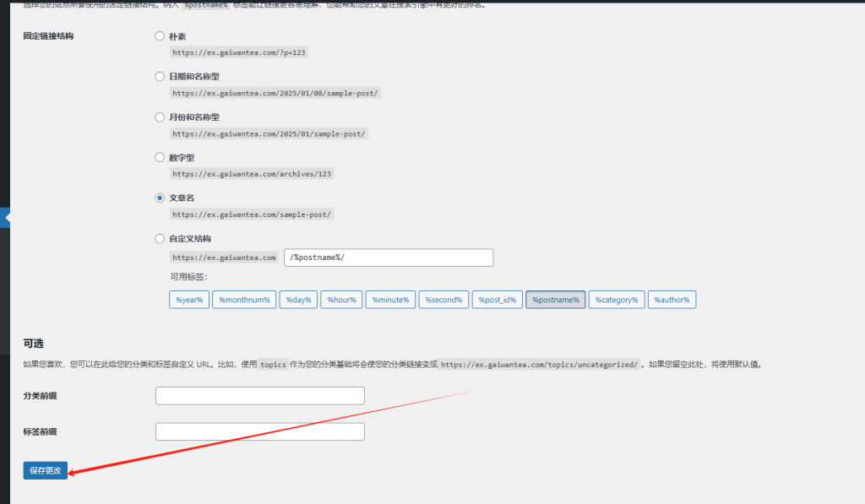The height and width of the screenshot is (504, 865).
Task: Add the %monthnum% tag
Action: coord(244,300)
